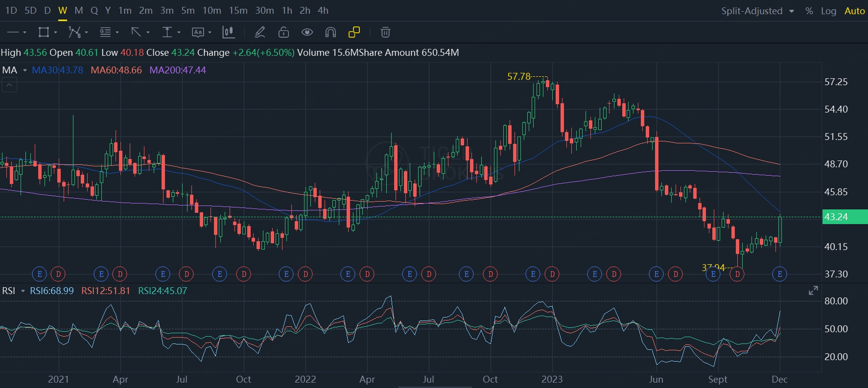The width and height of the screenshot is (868, 388).
Task: Switch to the M monthly timeframe
Action: pos(78,10)
